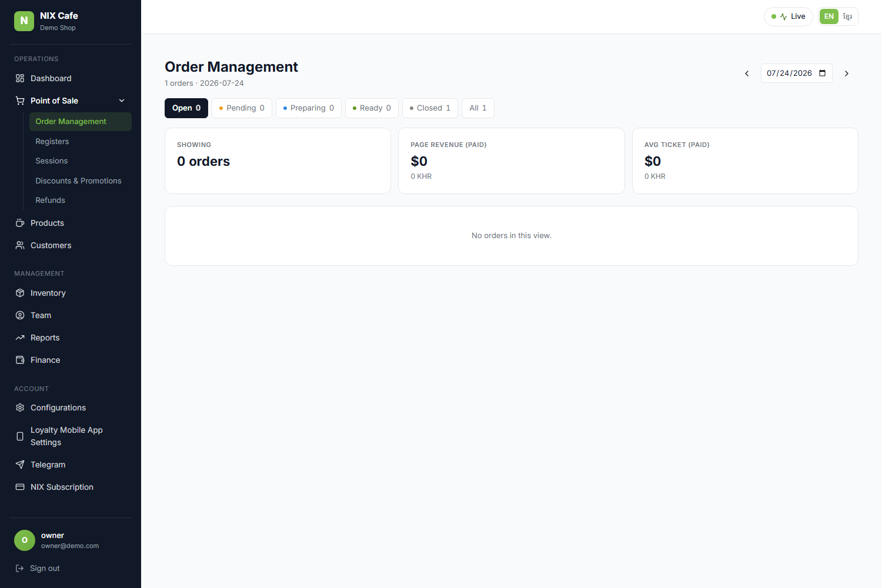Open Registers in the sidebar

point(81,142)
